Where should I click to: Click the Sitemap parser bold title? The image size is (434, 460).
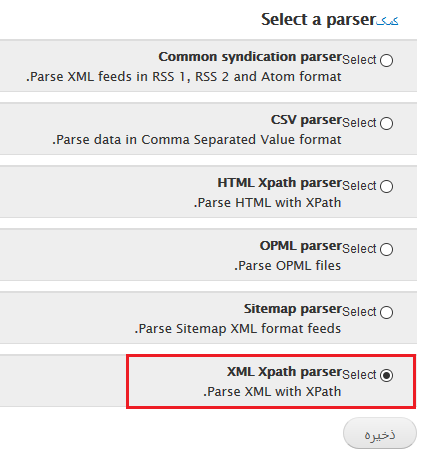293,309
